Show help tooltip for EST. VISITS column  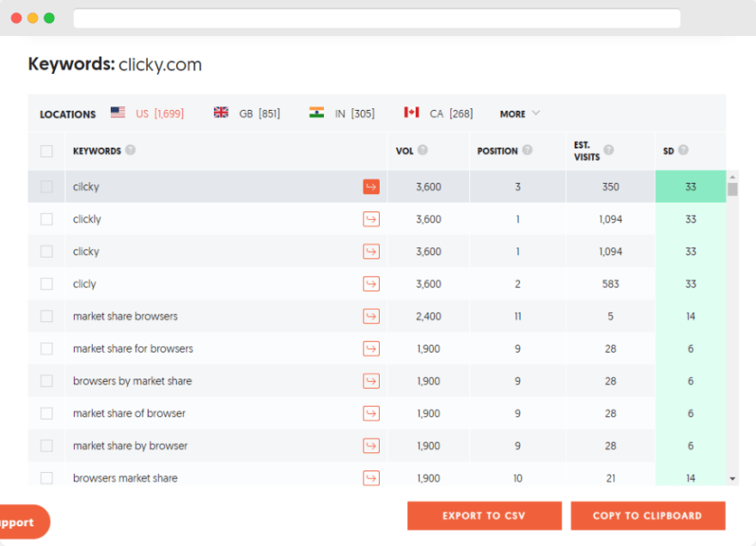coord(609,150)
